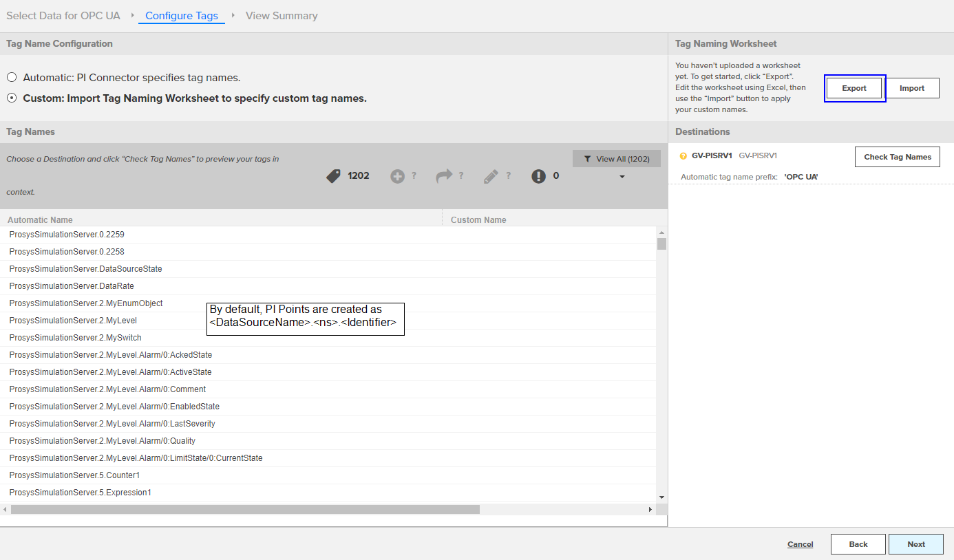Click the tag count icon showing 1202
The height and width of the screenshot is (560, 954).
(334, 176)
